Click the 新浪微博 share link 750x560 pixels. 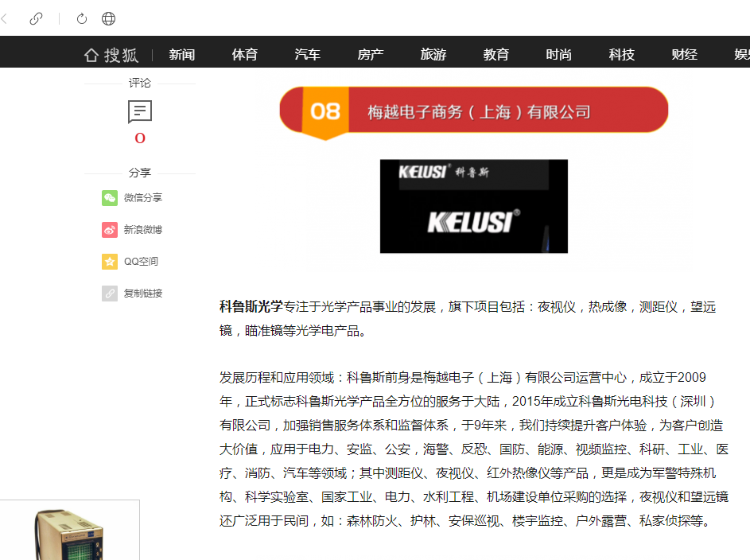click(143, 230)
